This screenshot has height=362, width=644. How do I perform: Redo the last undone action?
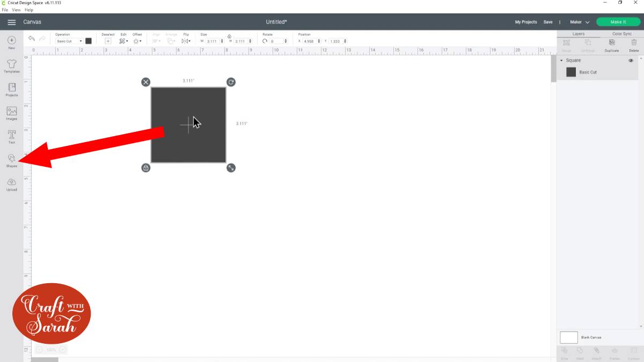pos(42,39)
